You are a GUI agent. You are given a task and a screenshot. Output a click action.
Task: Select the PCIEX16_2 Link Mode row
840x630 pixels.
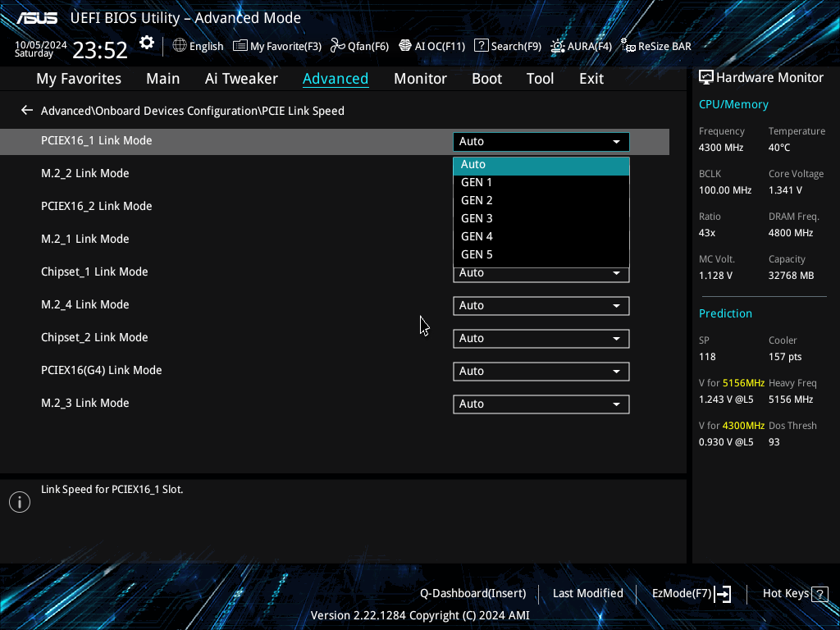(97, 206)
